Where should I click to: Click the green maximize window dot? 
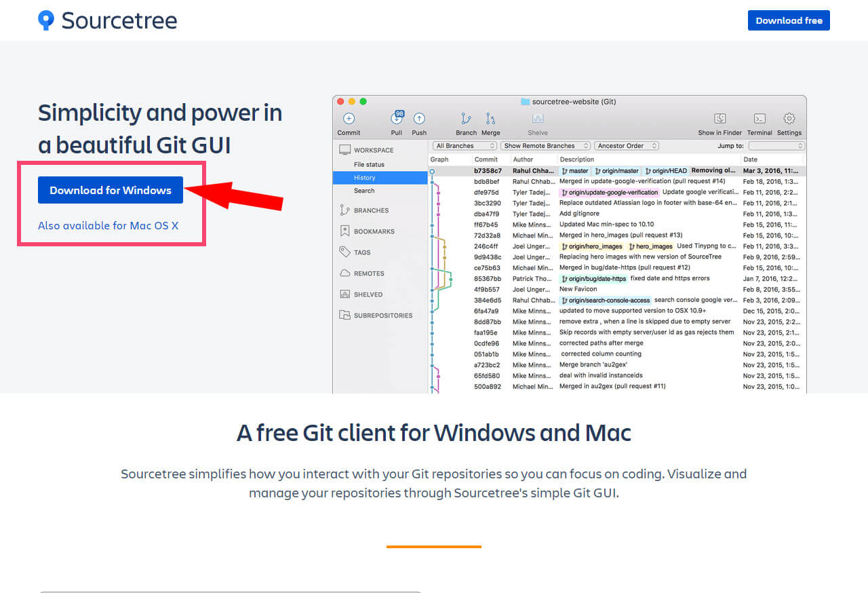click(x=363, y=102)
